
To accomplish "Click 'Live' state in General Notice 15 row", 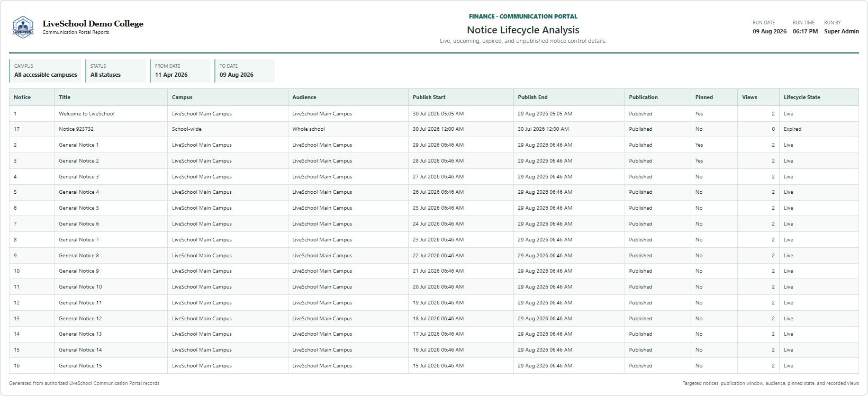I will (x=789, y=366).
